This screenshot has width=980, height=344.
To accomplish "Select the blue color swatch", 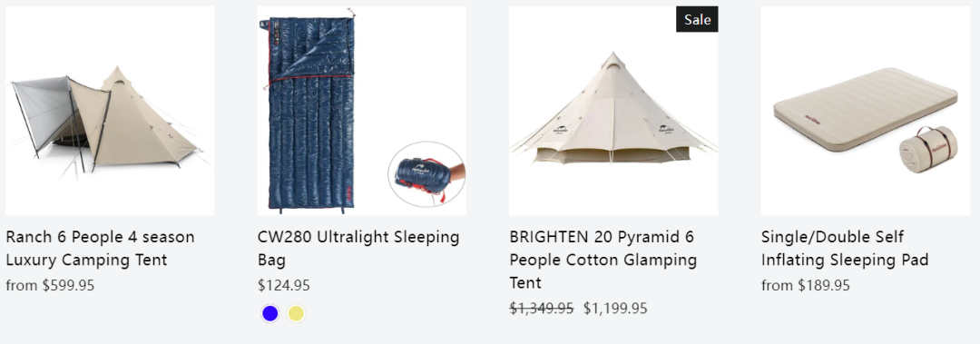I will point(270,313).
